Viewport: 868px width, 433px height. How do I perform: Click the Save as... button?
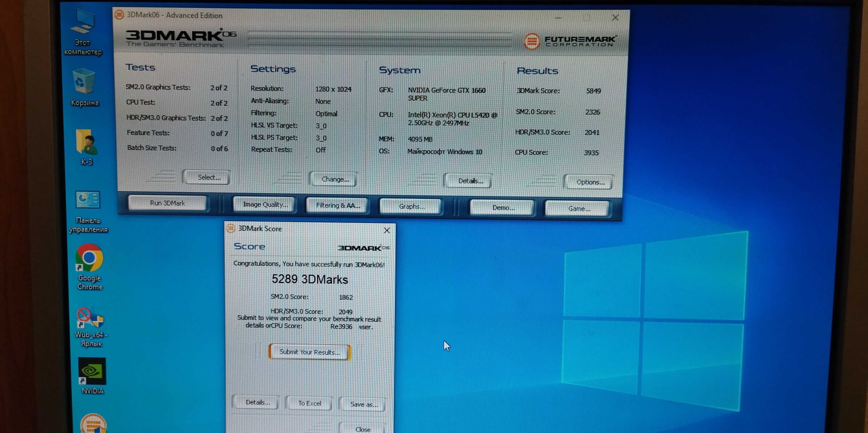pos(362,404)
